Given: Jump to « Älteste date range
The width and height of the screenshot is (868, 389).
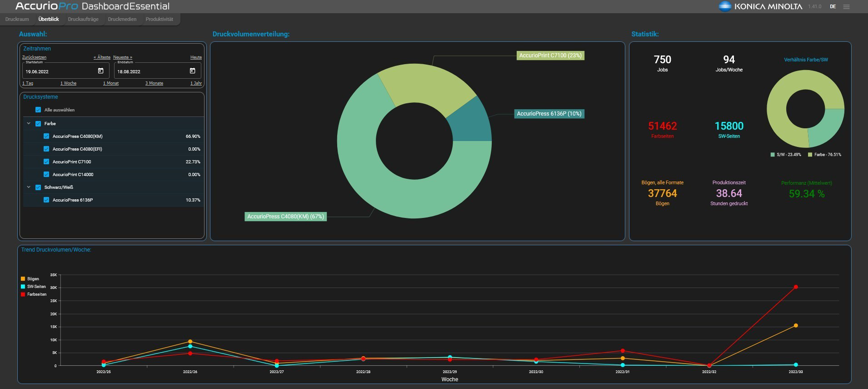Looking at the screenshot, I should coord(102,57).
